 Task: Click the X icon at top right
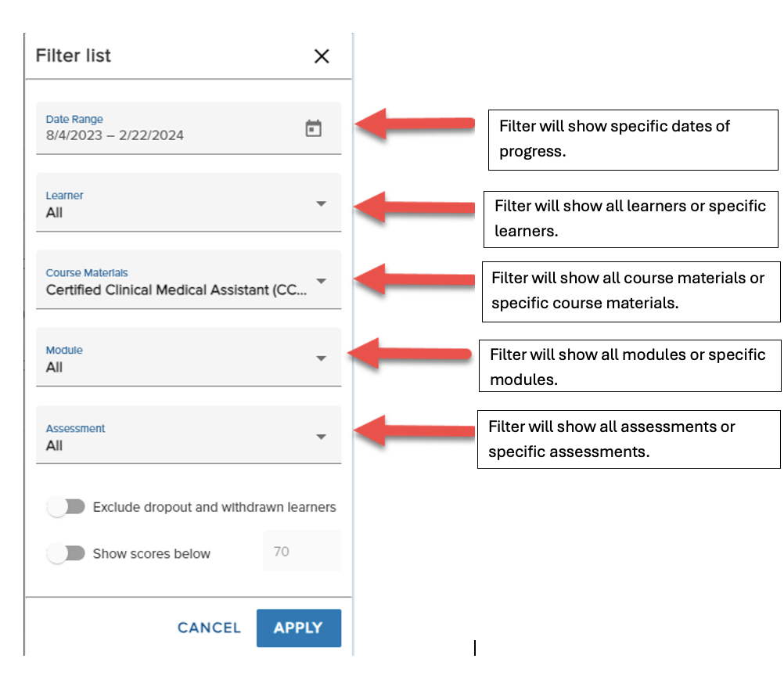[322, 56]
